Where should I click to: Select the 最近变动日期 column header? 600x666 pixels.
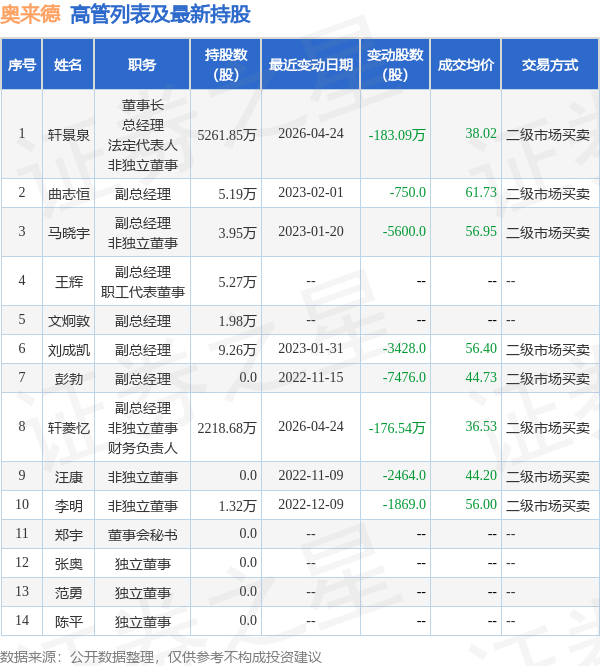pyautogui.click(x=311, y=65)
